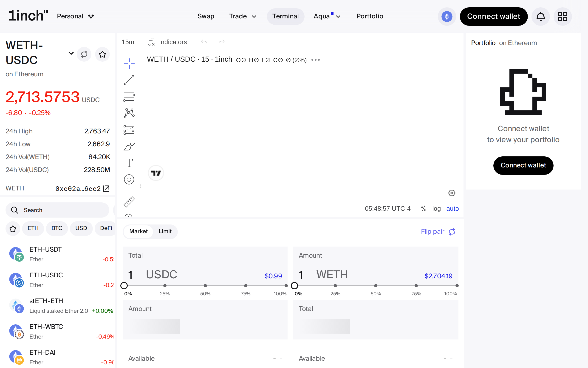The image size is (588, 368).
Task: Set WETH amount slider to 75%
Action: tap(416, 286)
